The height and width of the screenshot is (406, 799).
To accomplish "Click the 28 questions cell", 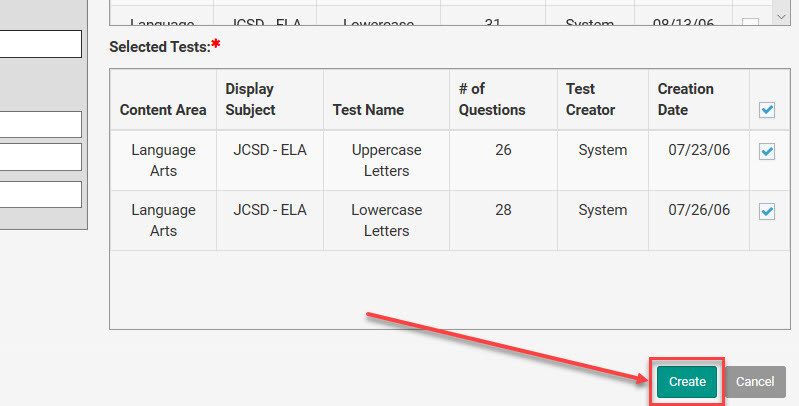I will [x=503, y=220].
